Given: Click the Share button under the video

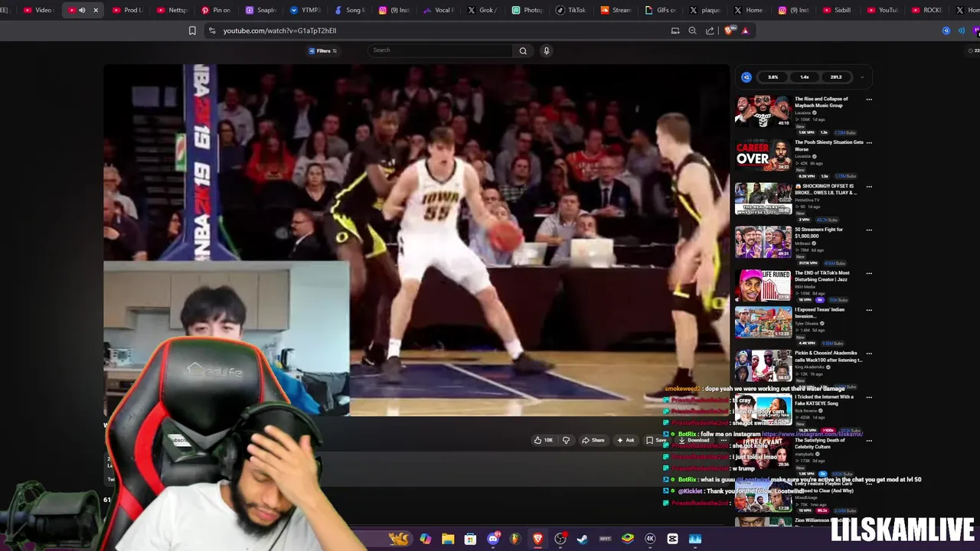Looking at the screenshot, I should pos(593,440).
